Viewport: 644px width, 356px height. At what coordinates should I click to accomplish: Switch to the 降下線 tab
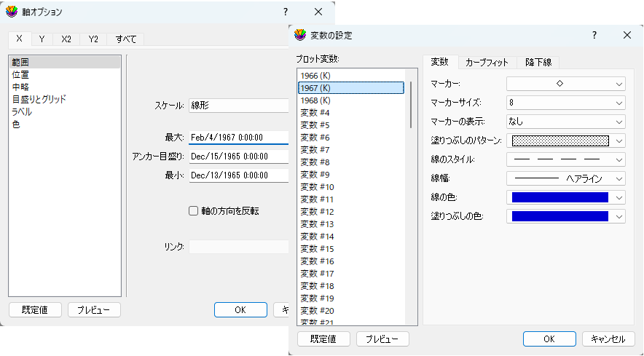tap(538, 63)
